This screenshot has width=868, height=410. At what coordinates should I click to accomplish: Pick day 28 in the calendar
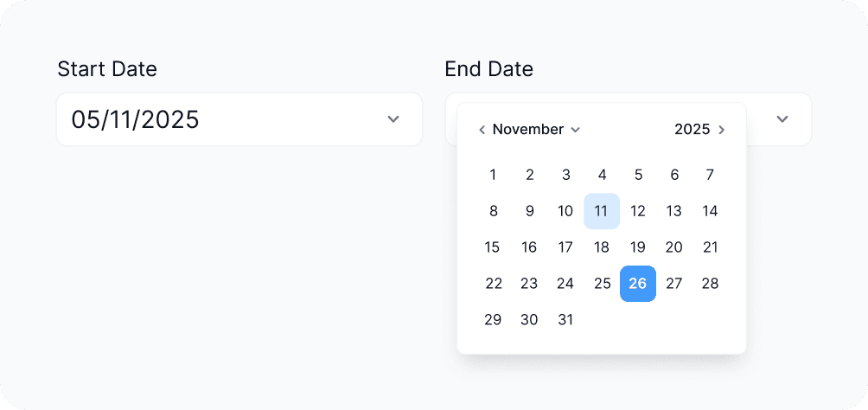click(x=710, y=284)
